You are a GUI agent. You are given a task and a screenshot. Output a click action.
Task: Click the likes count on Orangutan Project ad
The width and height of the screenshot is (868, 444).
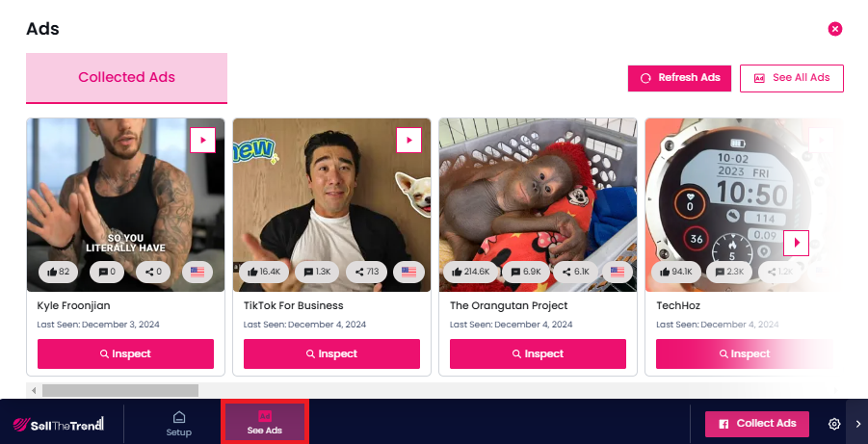(471, 272)
